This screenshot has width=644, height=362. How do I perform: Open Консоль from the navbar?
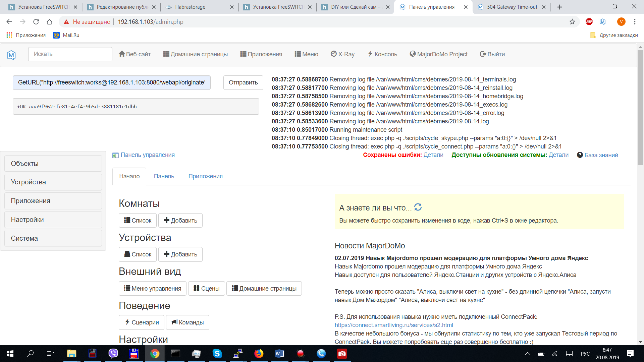tap(382, 54)
